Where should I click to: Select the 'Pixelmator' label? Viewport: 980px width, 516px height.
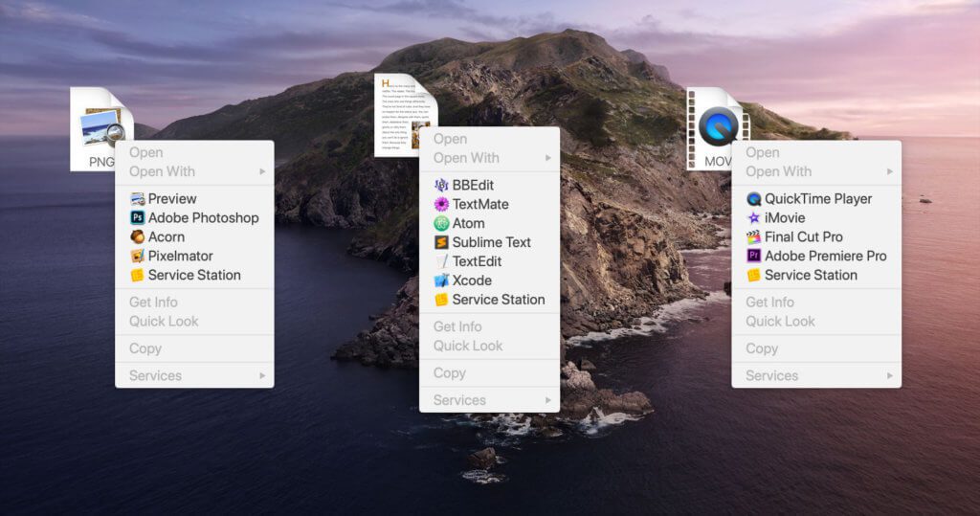[181, 256]
